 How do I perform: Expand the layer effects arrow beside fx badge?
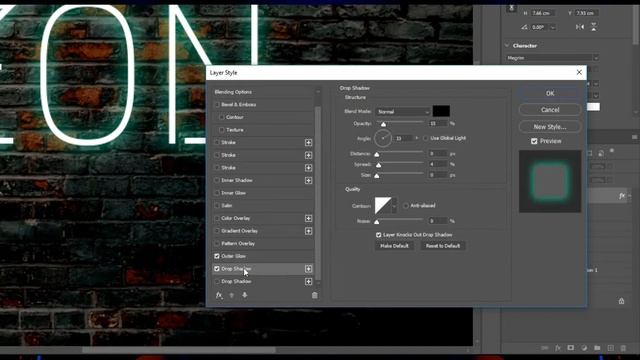coord(630,196)
